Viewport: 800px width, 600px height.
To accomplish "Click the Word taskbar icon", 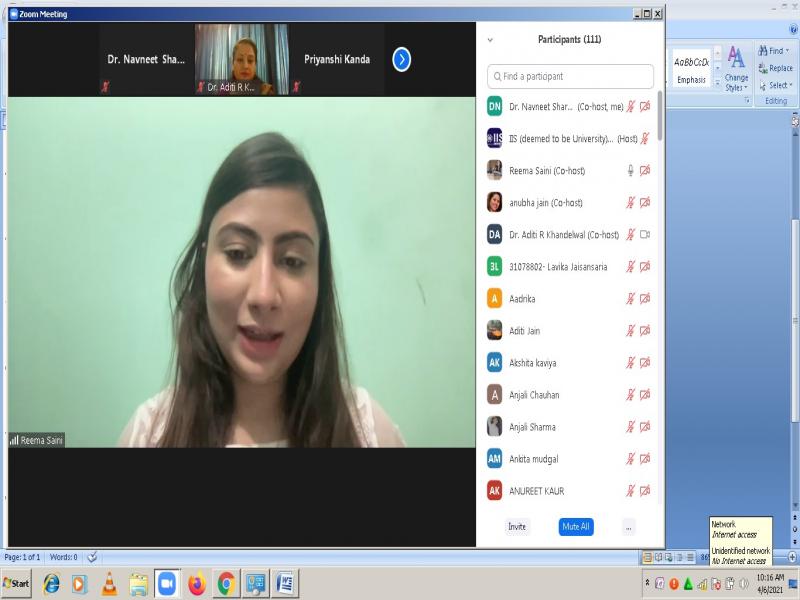I will pyautogui.click(x=284, y=583).
